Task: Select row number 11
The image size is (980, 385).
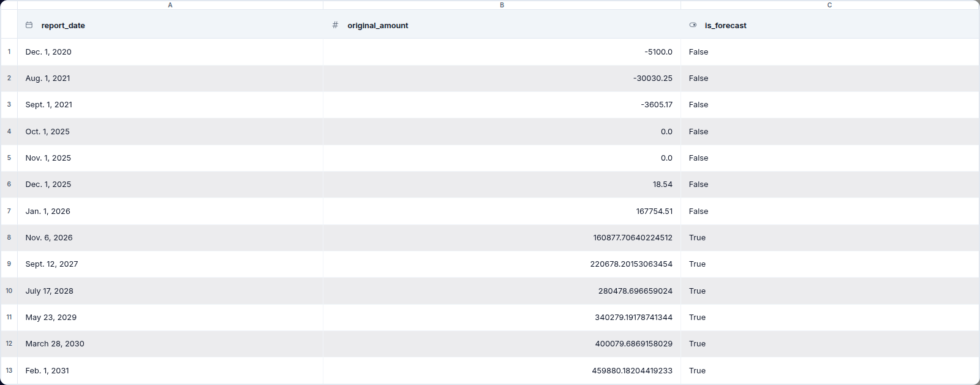Action: [9, 318]
